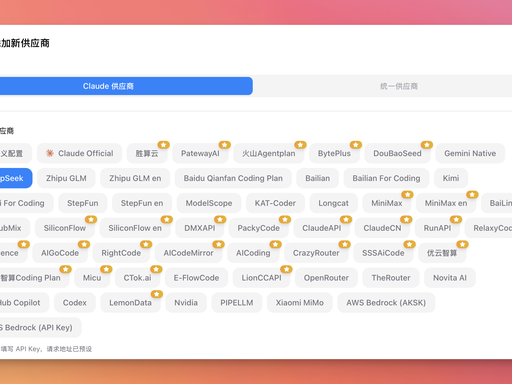Select the AIGoCode provider

pyautogui.click(x=60, y=253)
